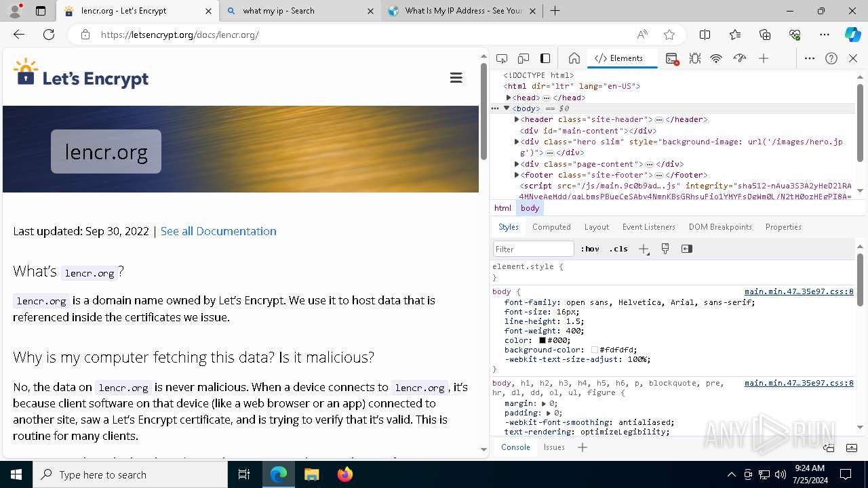Open a new browser tab
The image size is (868, 488).
point(555,11)
